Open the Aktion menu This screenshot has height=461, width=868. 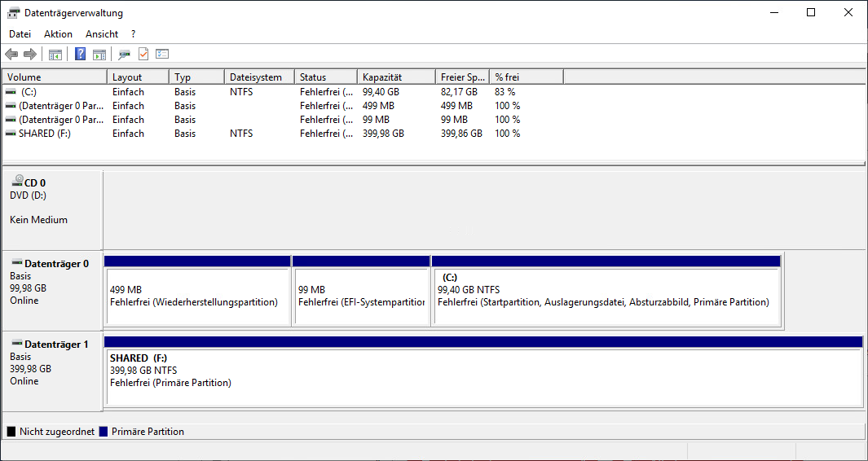click(58, 34)
